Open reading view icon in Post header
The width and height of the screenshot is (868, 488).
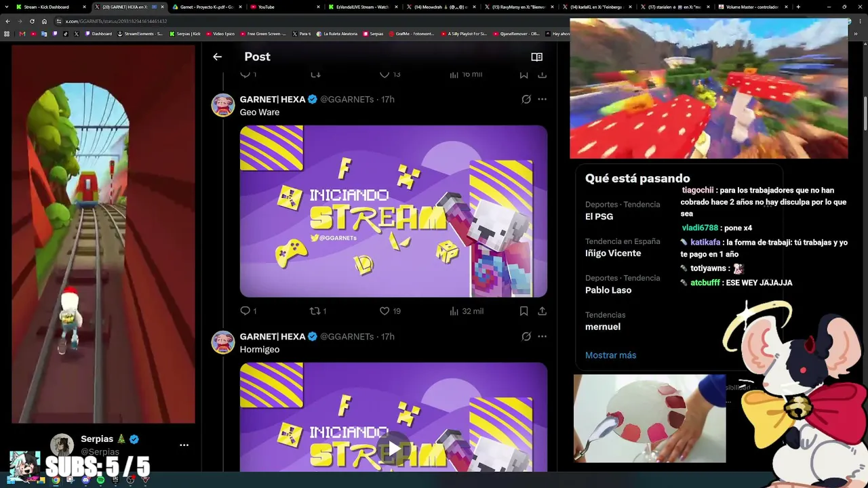(536, 57)
